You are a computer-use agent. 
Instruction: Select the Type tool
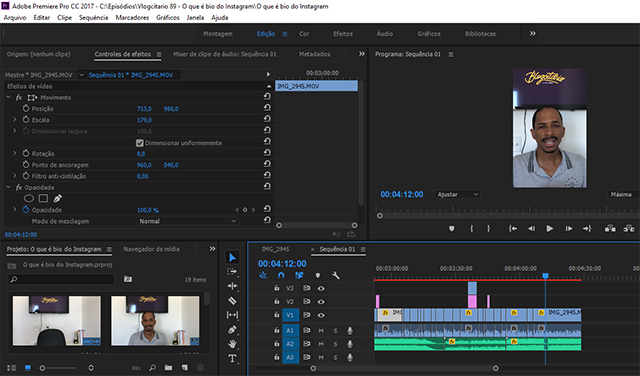click(232, 358)
